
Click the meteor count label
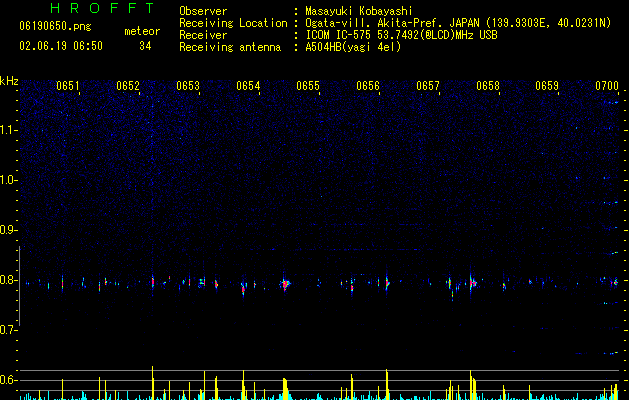[x=142, y=31]
